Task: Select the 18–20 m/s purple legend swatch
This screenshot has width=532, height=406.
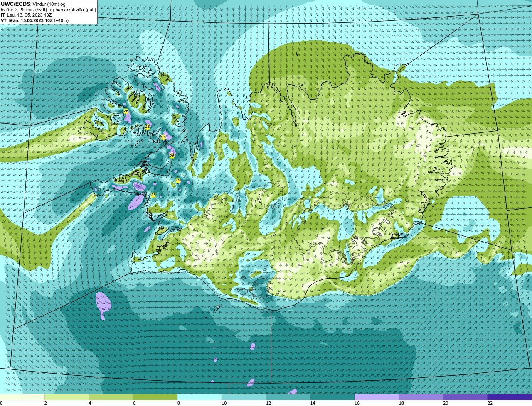Action: coord(421,397)
